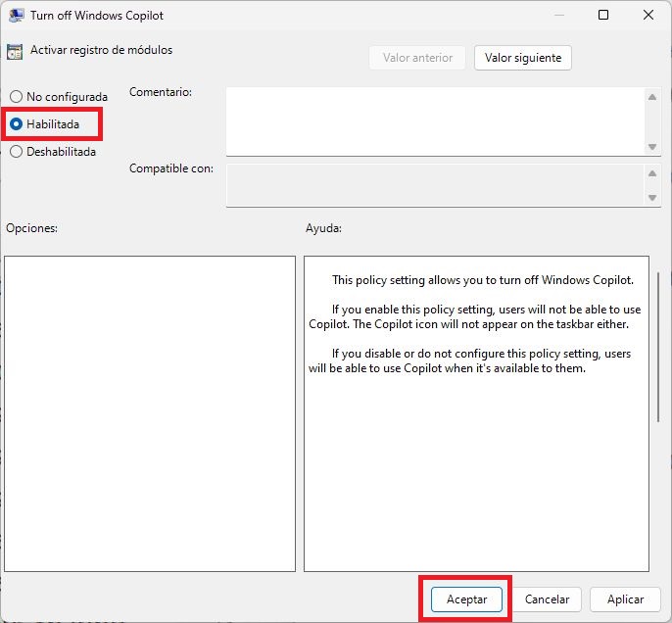Click the 'Activar registro de módulos' heading text
672x623 pixels.
[101, 50]
